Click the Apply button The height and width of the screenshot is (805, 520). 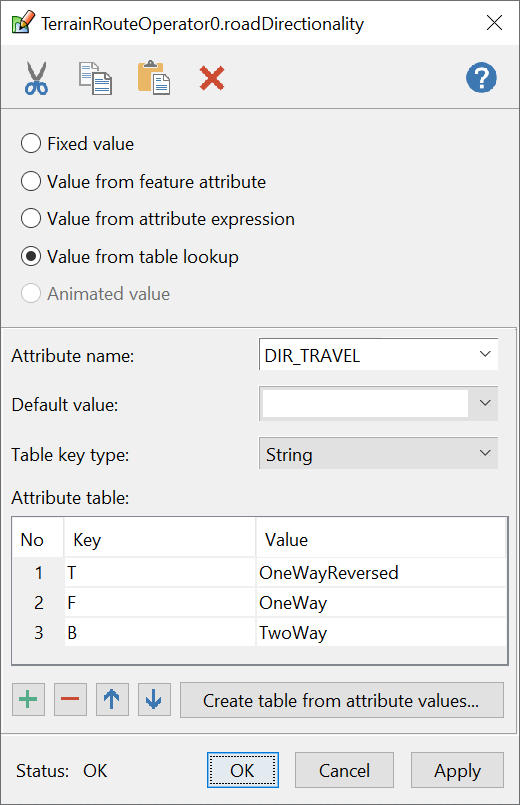click(x=457, y=770)
